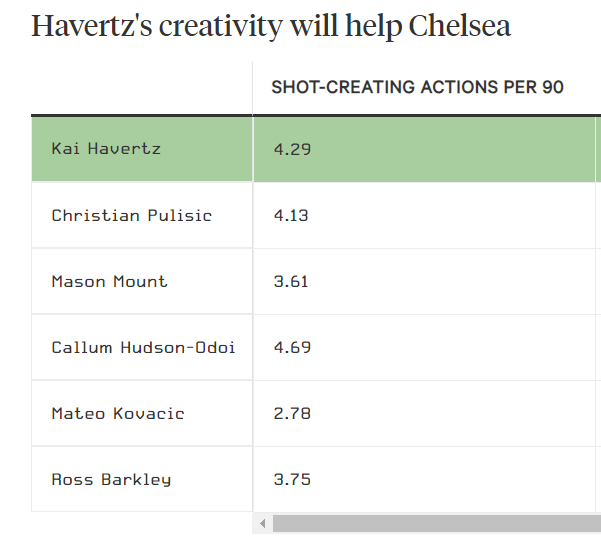Click the Shot-Creating Actions Per 90 header
This screenshot has width=601, height=537.
click(x=417, y=87)
